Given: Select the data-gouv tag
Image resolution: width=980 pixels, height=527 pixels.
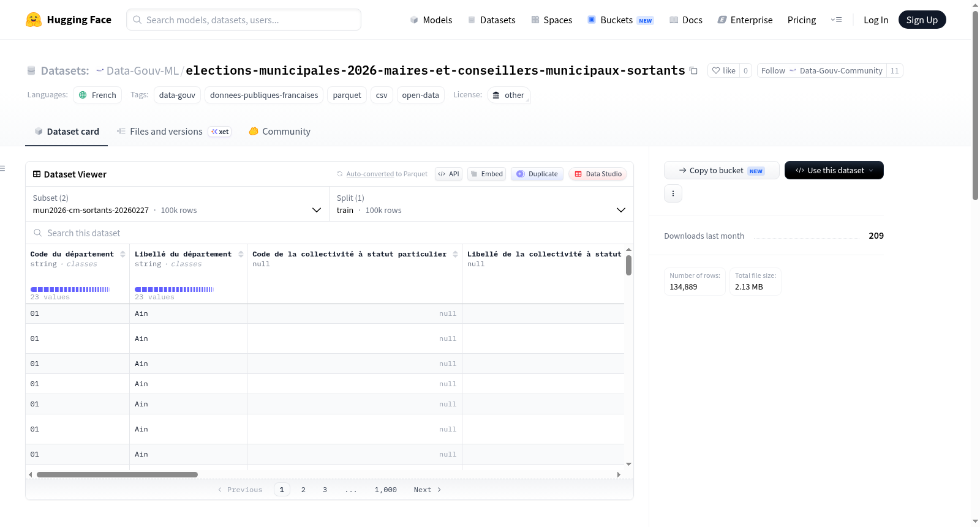Looking at the screenshot, I should [177, 95].
